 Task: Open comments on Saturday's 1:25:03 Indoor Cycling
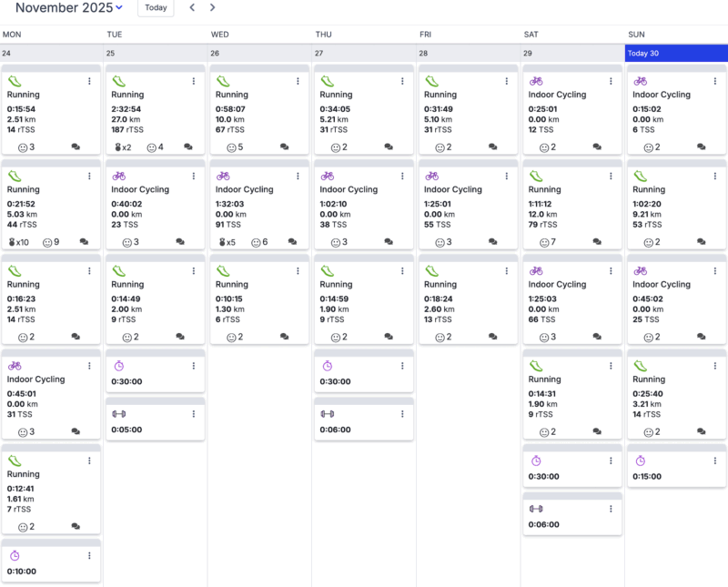pos(597,337)
